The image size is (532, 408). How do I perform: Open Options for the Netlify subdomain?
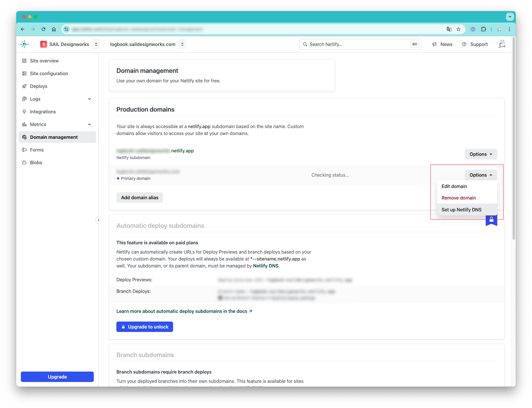click(481, 154)
